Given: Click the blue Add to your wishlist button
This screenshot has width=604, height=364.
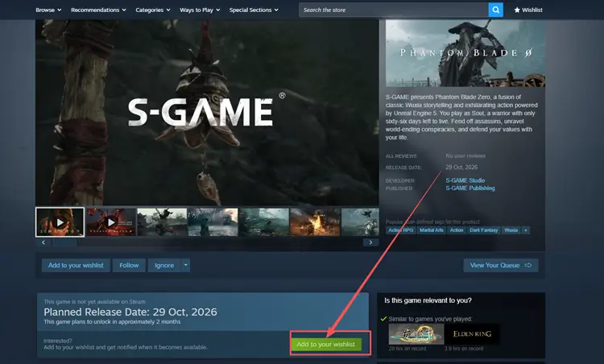Looking at the screenshot, I should pos(76,266).
